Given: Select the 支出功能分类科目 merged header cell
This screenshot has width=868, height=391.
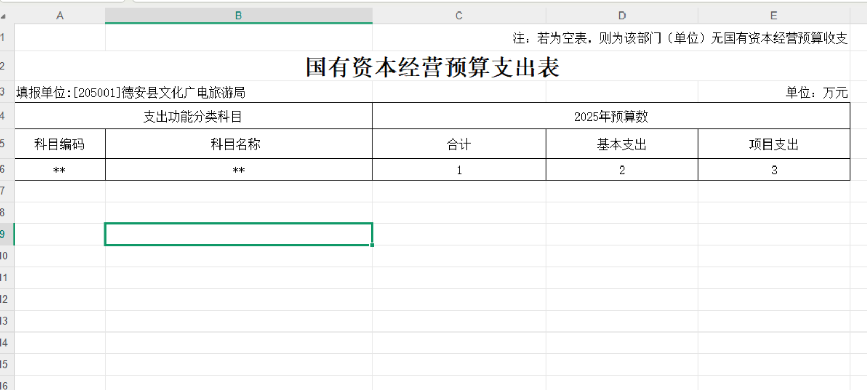Looking at the screenshot, I should (x=193, y=116).
